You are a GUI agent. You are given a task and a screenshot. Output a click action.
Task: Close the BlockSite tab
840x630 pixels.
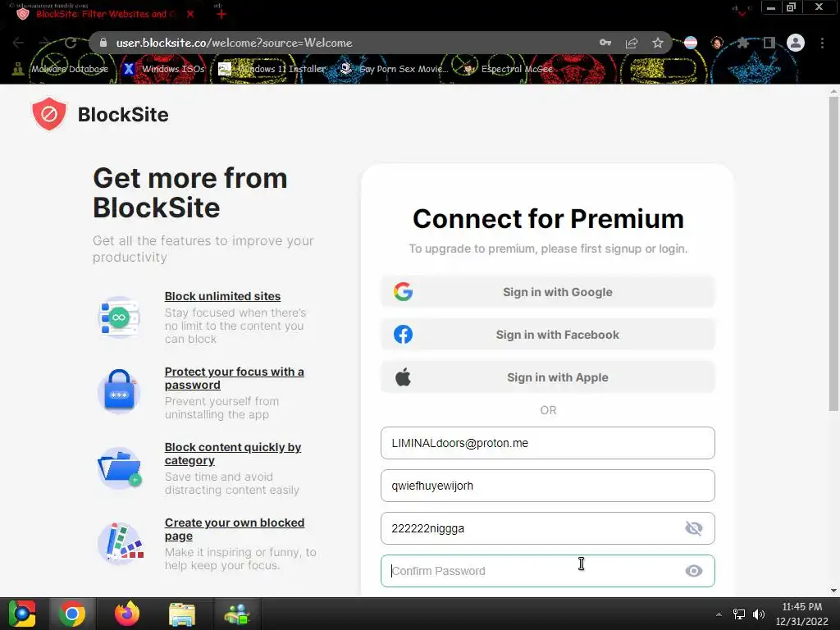190,14
